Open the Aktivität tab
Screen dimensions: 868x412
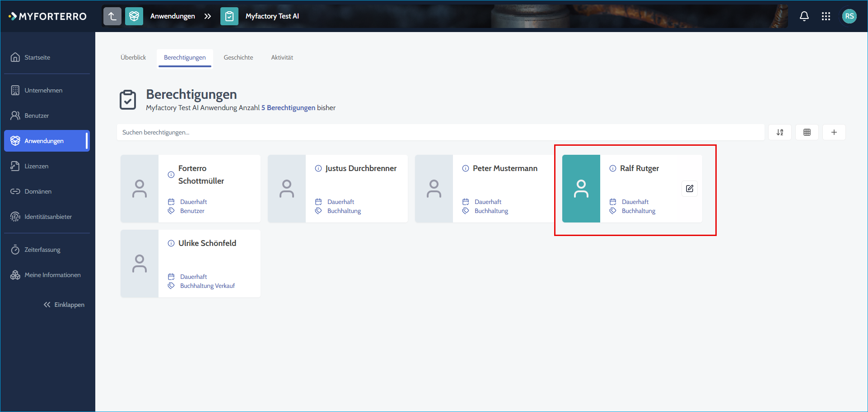pyautogui.click(x=282, y=57)
